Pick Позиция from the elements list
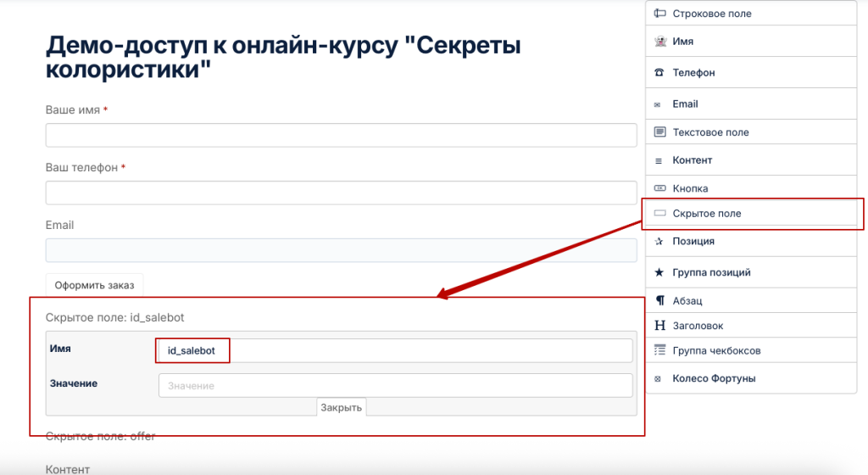Viewport: 868px width, 475px height. coord(751,241)
